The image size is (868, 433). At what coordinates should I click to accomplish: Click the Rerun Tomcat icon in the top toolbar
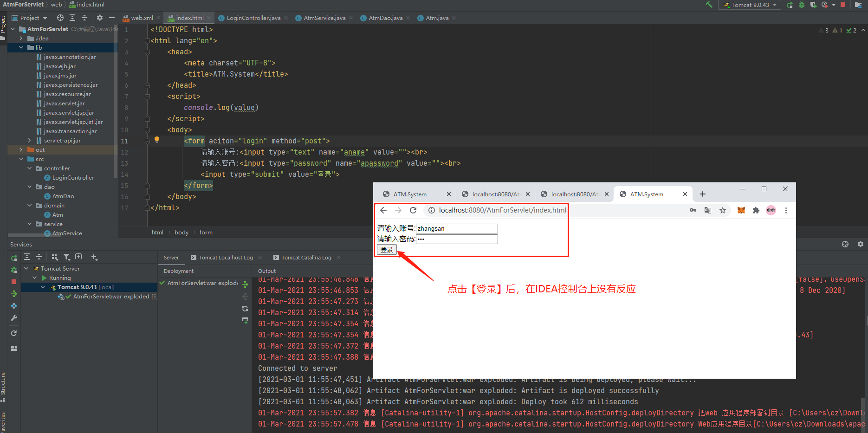click(790, 5)
